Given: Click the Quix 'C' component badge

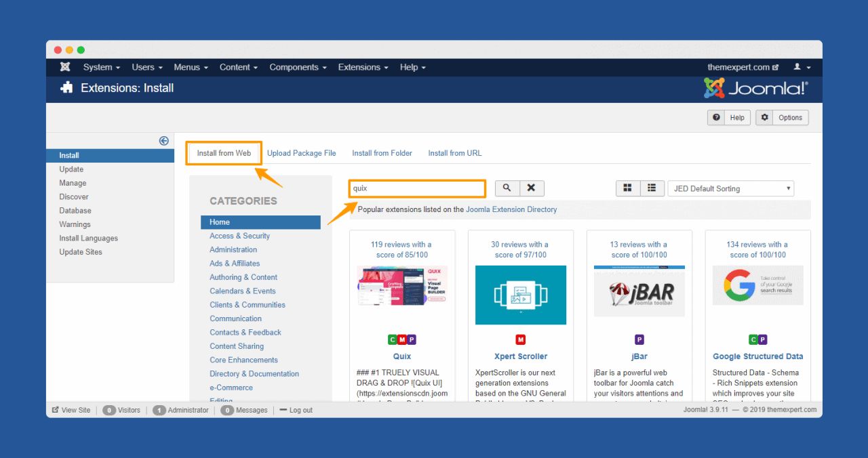Looking at the screenshot, I should pos(393,339).
